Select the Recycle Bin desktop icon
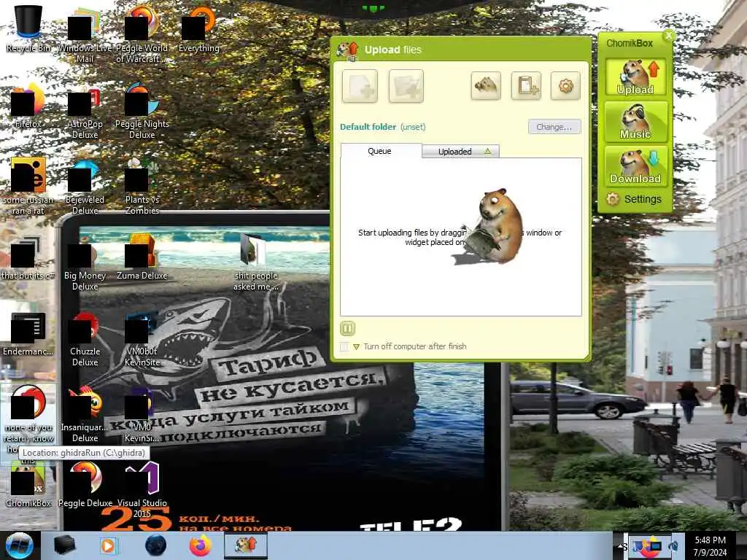Image resolution: width=747 pixels, height=560 pixels. pyautogui.click(x=28, y=28)
